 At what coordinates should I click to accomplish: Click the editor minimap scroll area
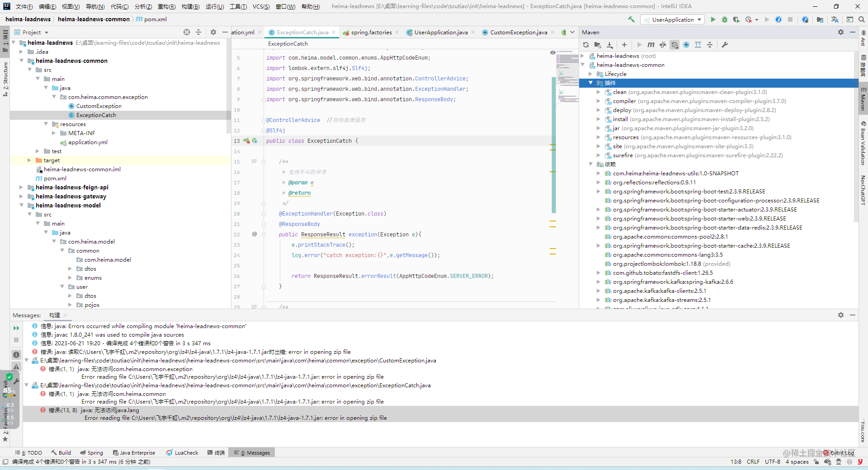pos(567,77)
